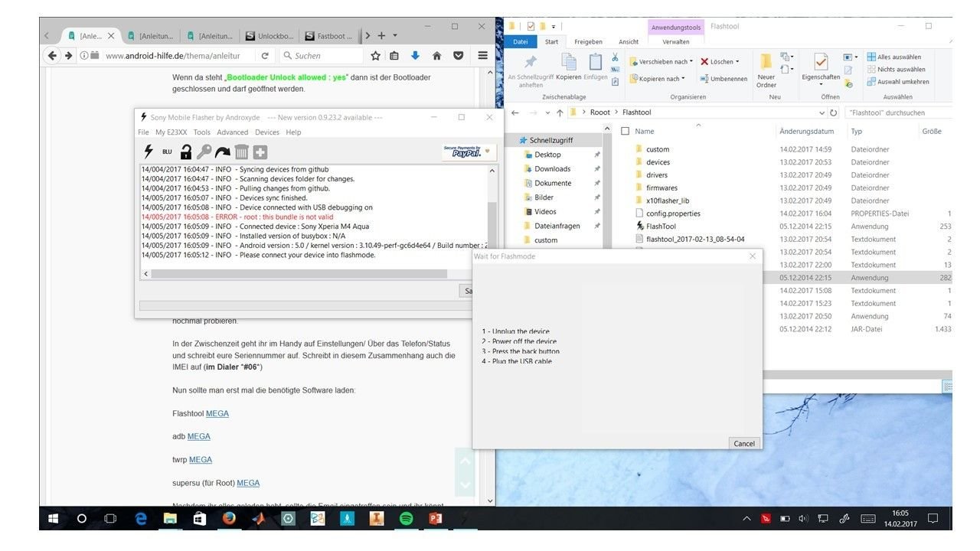Show hidden system tray icons chevron
Viewport: 980px width, 551px height.
(747, 519)
